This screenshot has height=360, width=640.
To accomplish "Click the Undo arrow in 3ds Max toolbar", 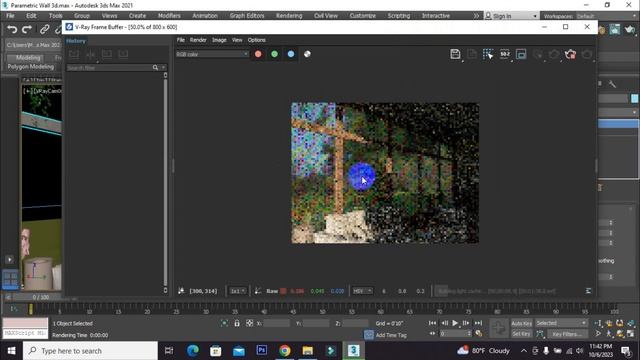I will click(x=12, y=29).
